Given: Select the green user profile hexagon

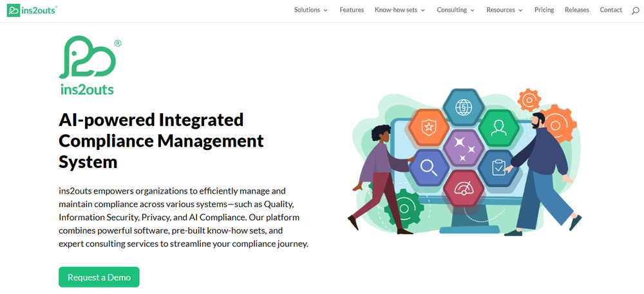Looking at the screenshot, I should [499, 127].
